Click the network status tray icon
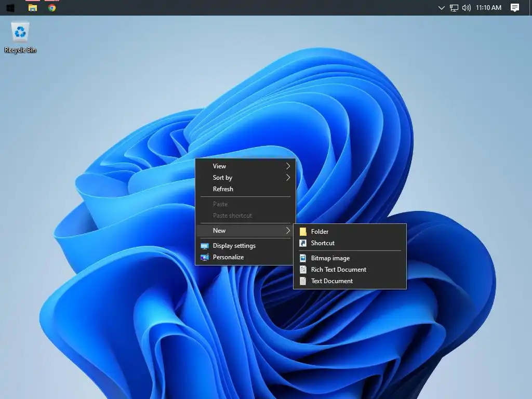 [x=454, y=8]
